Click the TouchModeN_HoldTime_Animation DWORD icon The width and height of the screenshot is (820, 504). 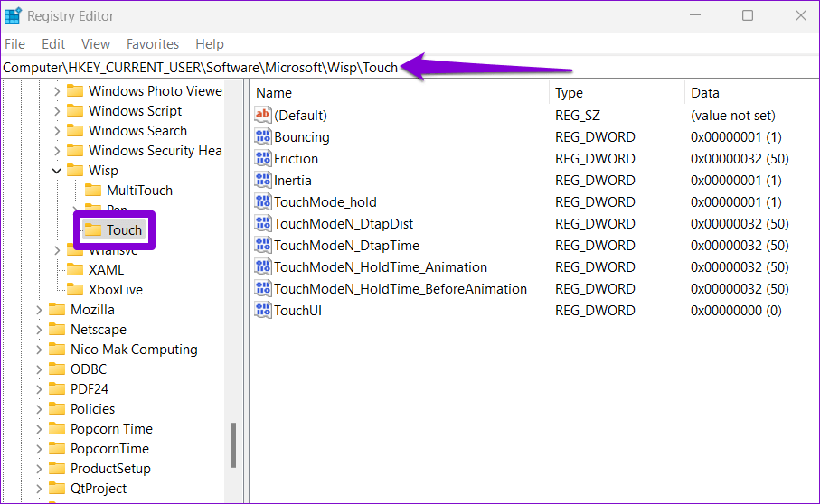coord(263,266)
